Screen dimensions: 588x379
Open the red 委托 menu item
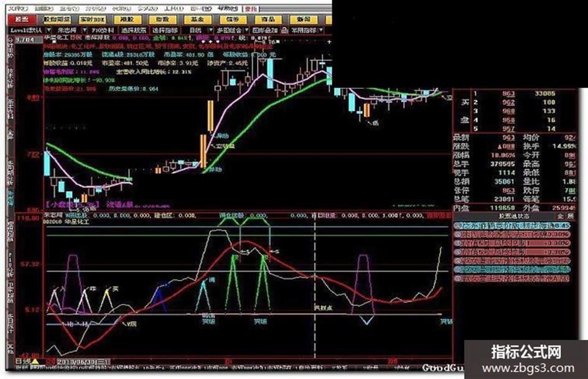coord(251,8)
